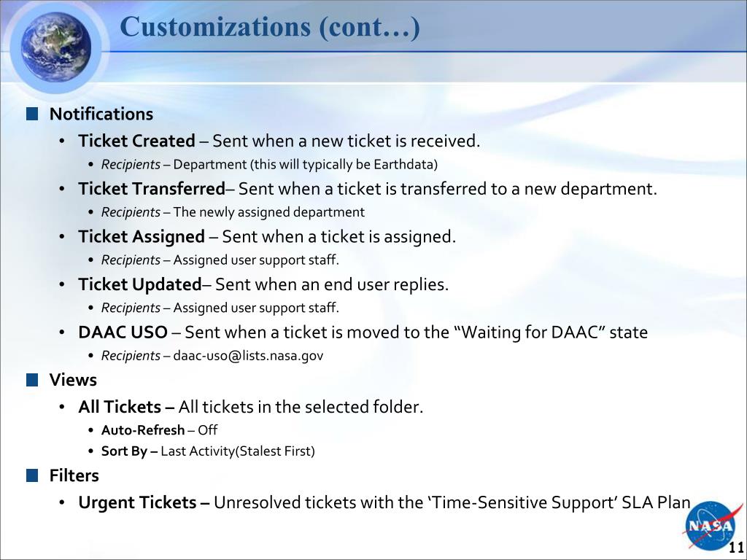747x560 pixels.
Task: Click the Ticket Created bold label
Action: (136, 141)
